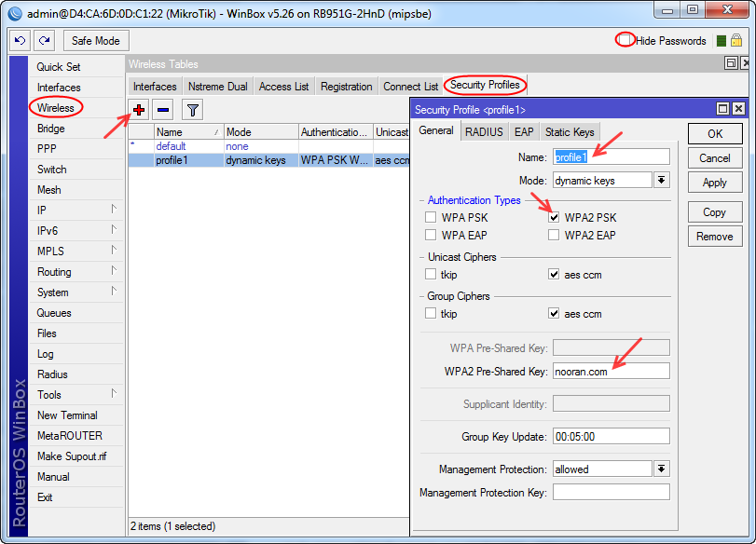Open the Registration tab
This screenshot has height=544, width=756.
347,87
